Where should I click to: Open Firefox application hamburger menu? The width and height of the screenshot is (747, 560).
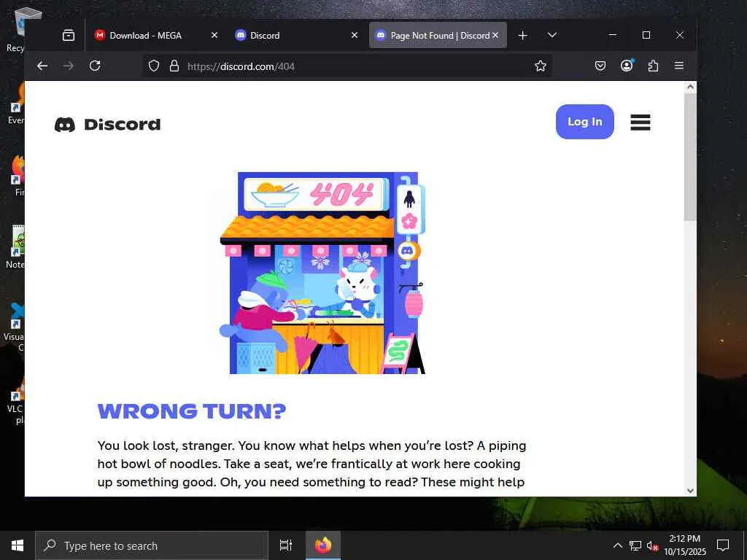[679, 66]
